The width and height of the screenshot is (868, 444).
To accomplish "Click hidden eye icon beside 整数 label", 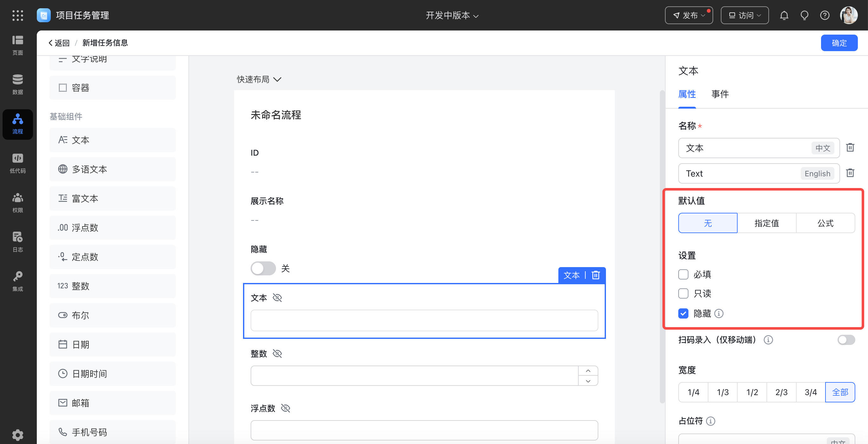I will click(277, 353).
